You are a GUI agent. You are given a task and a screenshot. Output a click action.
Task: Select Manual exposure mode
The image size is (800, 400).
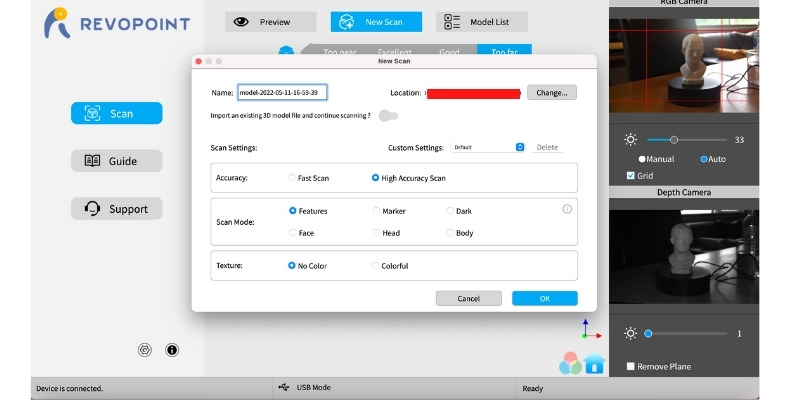click(x=657, y=159)
